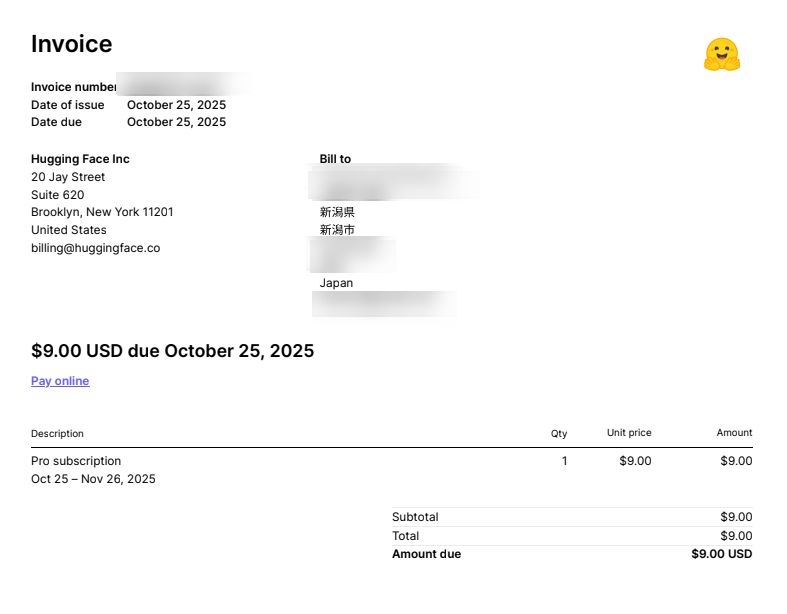Click the billing@huggingface.co email address
The image size is (787, 614).
(x=95, y=248)
